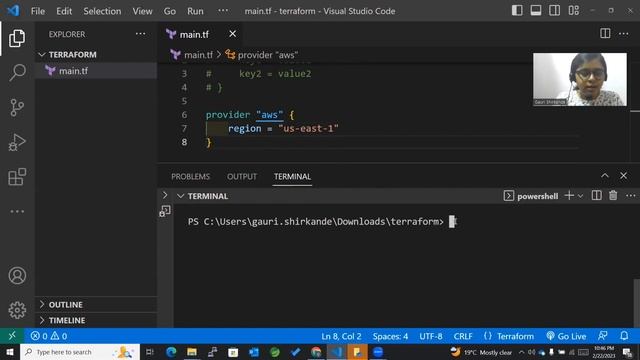
Task: Open Windows Start menu
Action: coord(10,352)
